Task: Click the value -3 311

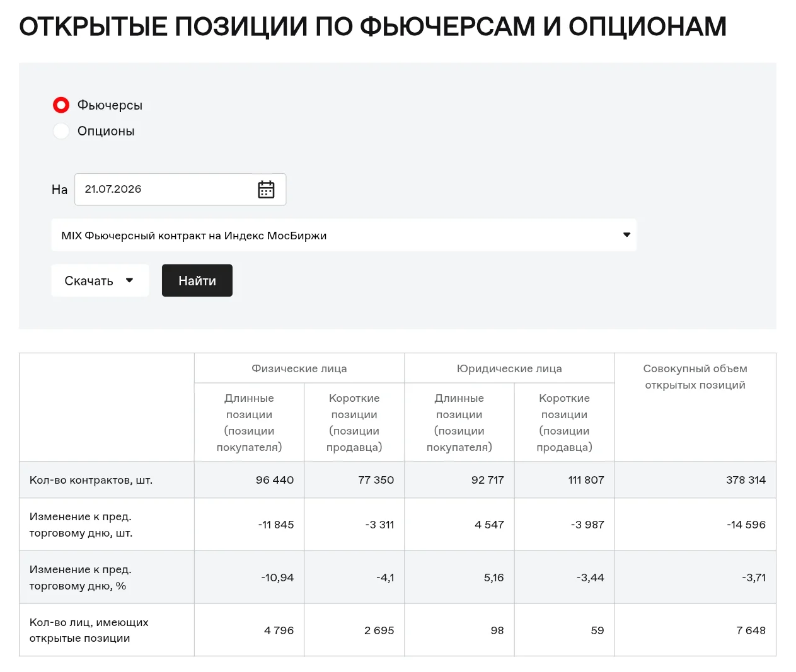Action: (x=379, y=525)
